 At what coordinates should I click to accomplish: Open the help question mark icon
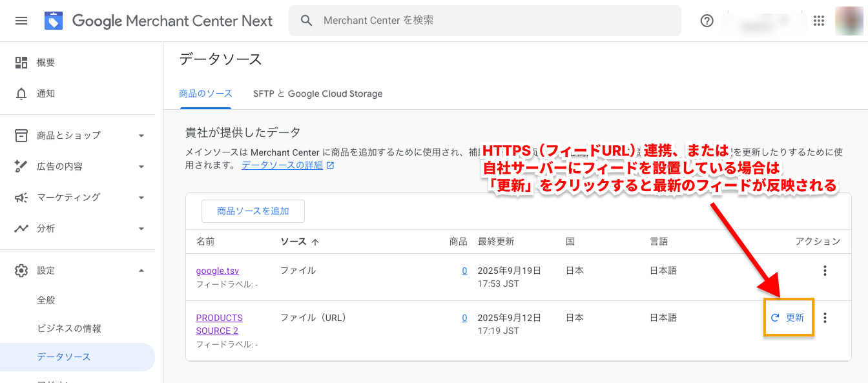707,21
